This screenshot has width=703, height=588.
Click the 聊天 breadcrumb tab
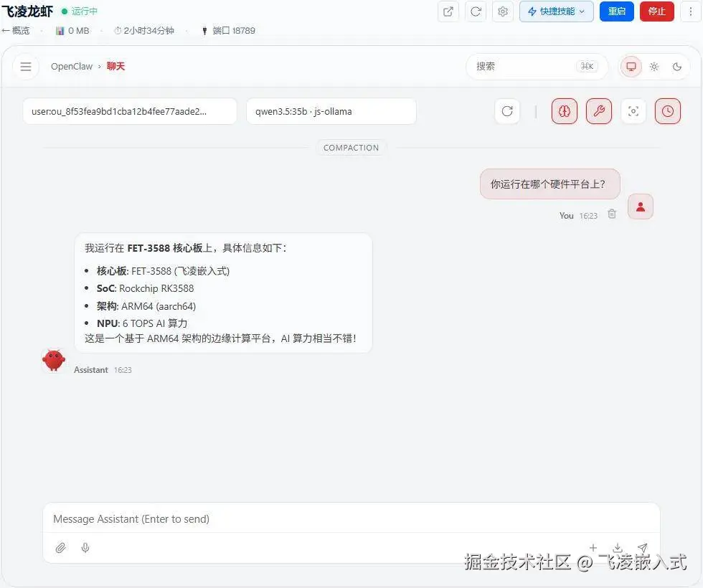click(116, 66)
